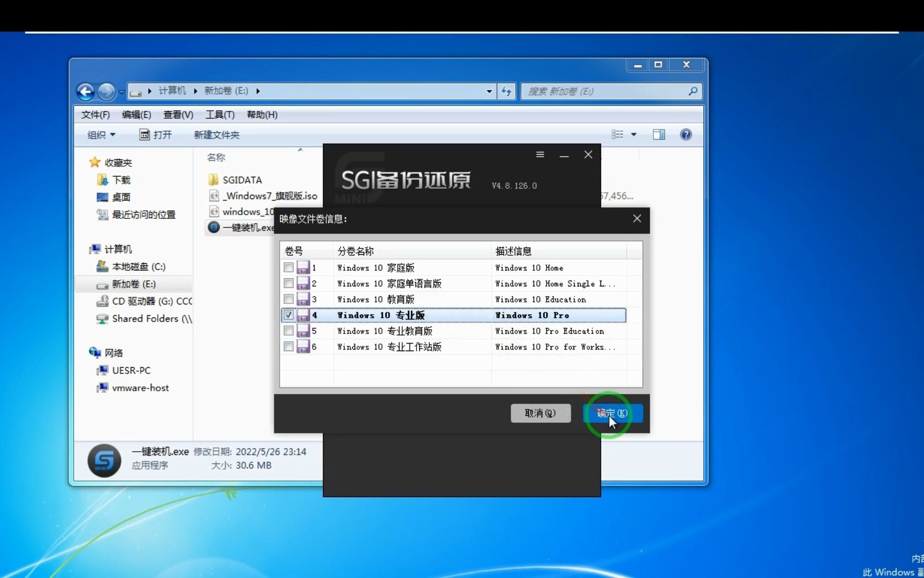This screenshot has width=924, height=578.
Task: Open the 编辑(E) menu
Action: pyautogui.click(x=136, y=115)
